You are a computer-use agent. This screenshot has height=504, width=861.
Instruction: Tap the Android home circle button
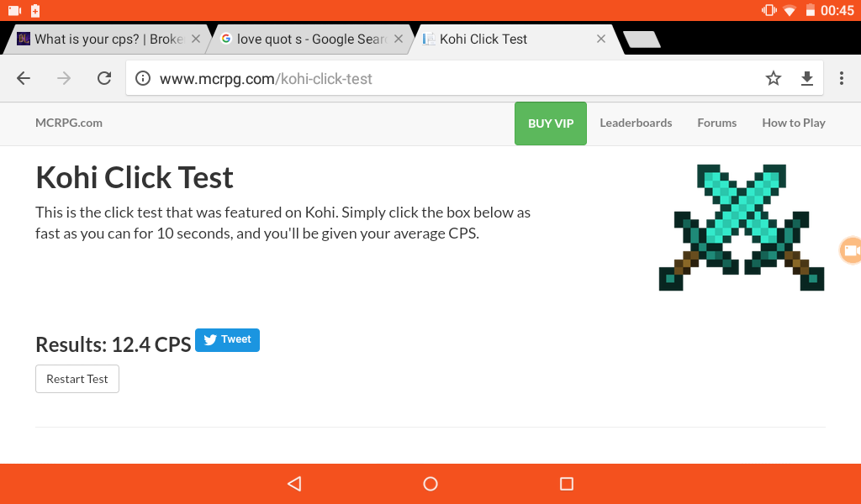[x=430, y=484]
